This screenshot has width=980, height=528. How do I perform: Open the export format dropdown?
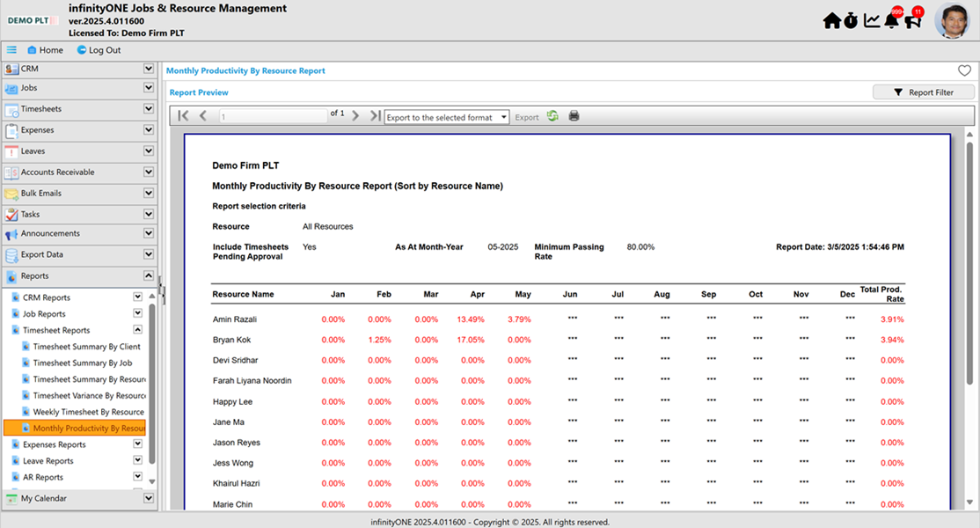point(446,116)
